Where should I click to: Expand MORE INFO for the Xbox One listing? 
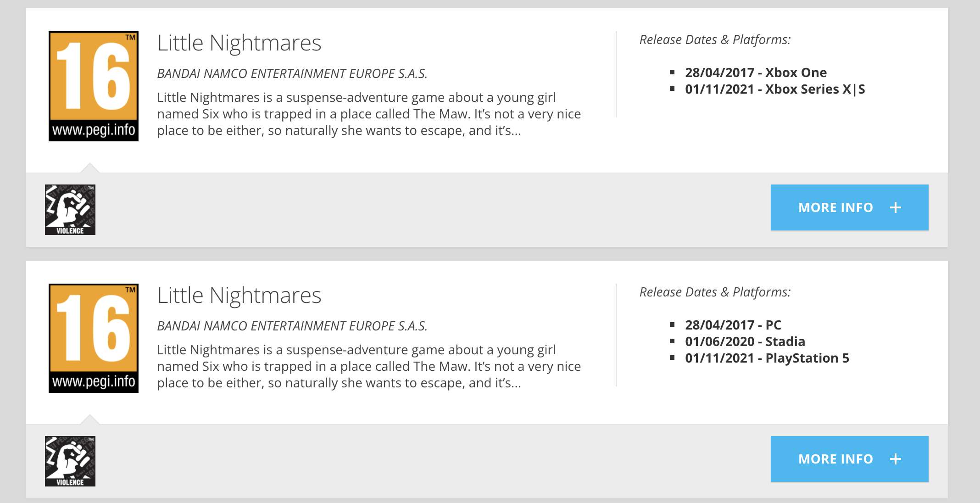coord(849,207)
